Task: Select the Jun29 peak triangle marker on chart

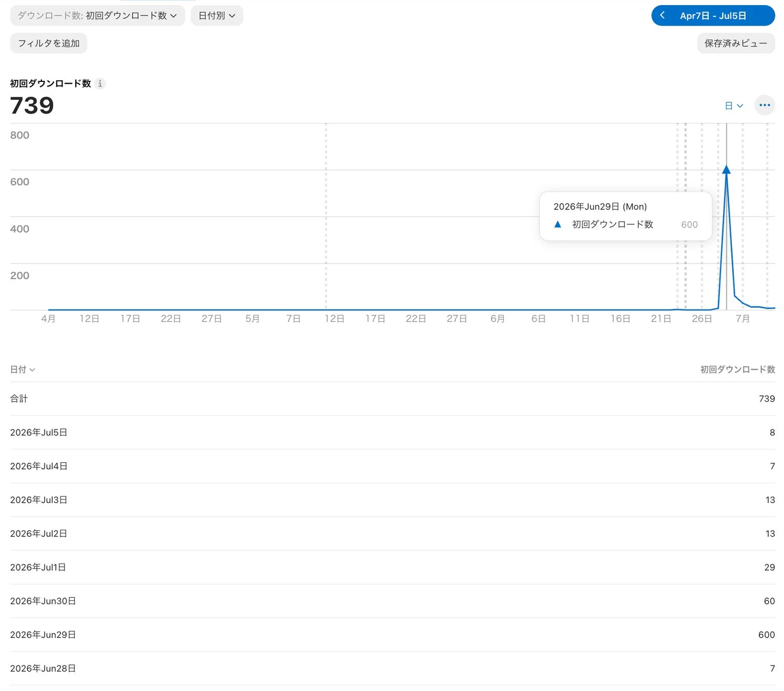Action: (x=726, y=169)
